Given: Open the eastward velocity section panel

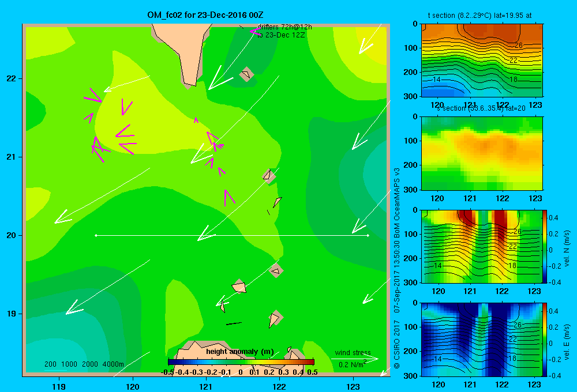Looking at the screenshot, I should coord(482,340).
